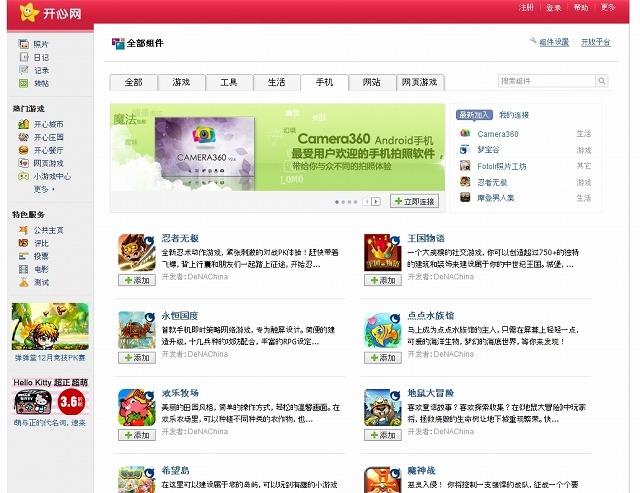This screenshot has width=640, height=493.
Task: Show next banner slide arrow
Action: (376, 202)
